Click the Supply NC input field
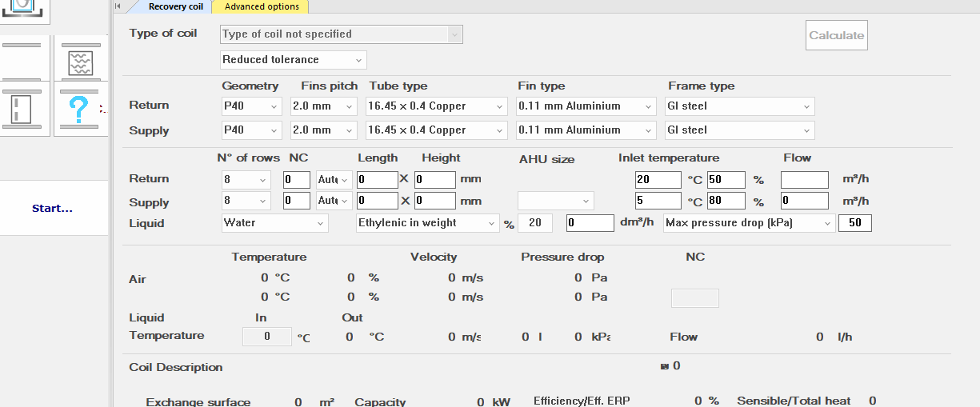Viewport: 980px width, 407px height. (297, 201)
